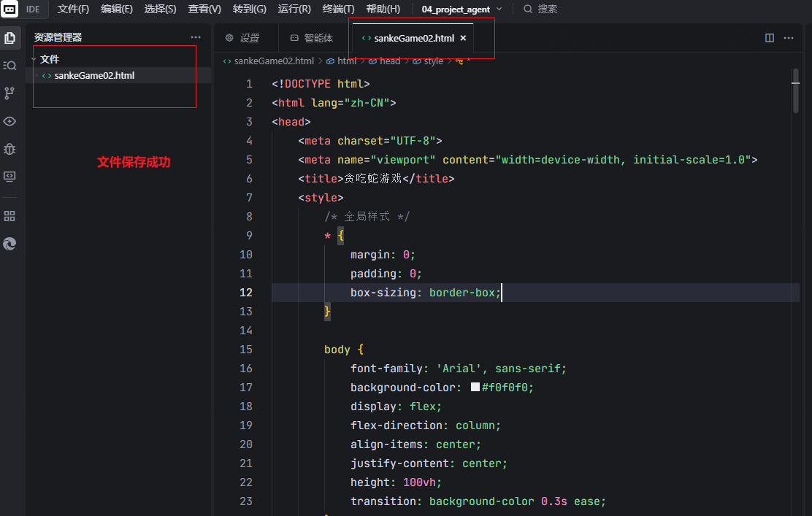The height and width of the screenshot is (516, 812).
Task: Click the DOCTYPE html line
Action: click(x=321, y=84)
